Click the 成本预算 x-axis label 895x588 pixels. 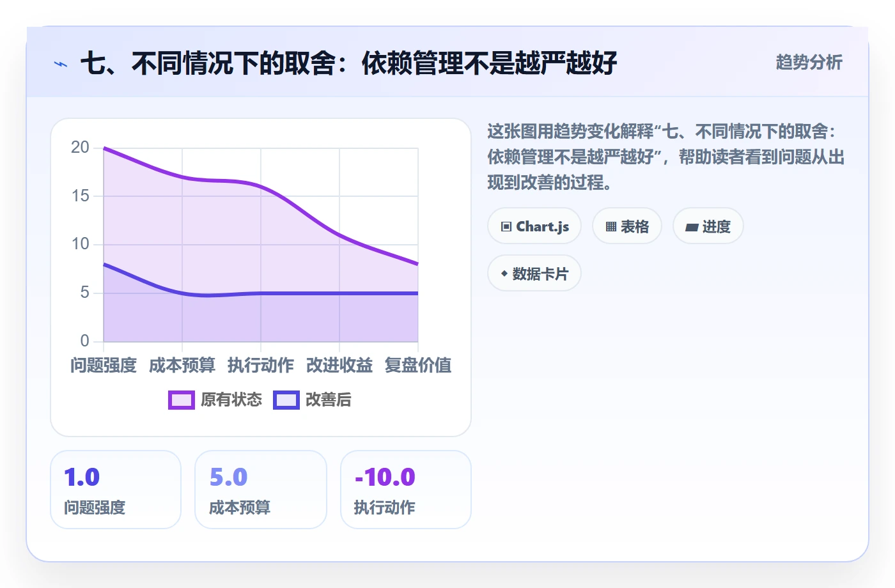tap(182, 366)
